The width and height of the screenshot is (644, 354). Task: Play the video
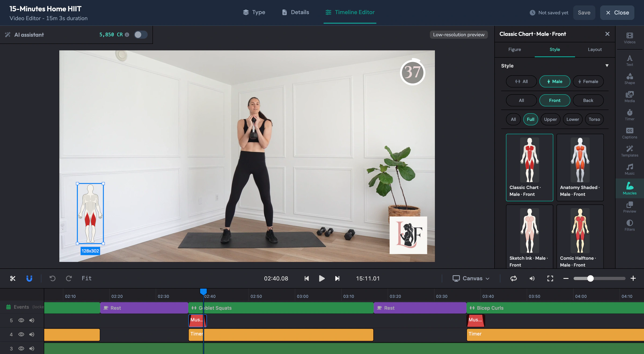tap(322, 279)
